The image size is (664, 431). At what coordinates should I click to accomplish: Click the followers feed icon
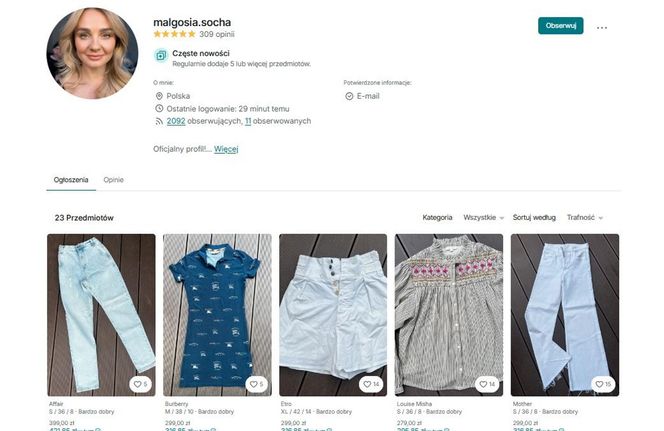159,121
